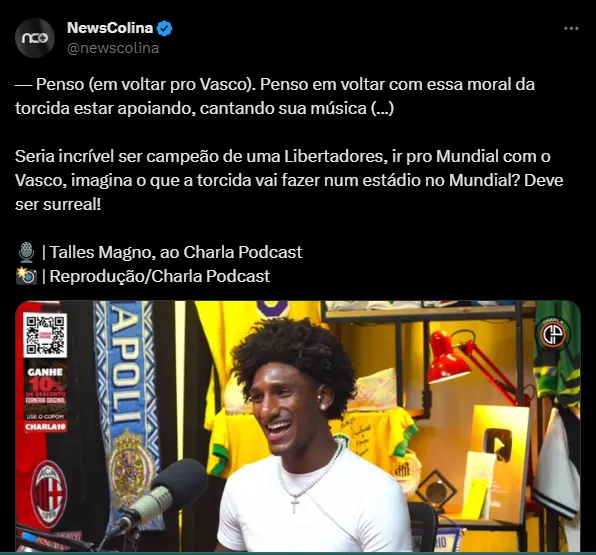Open the podcast image of Talles Magno

pos(298,426)
